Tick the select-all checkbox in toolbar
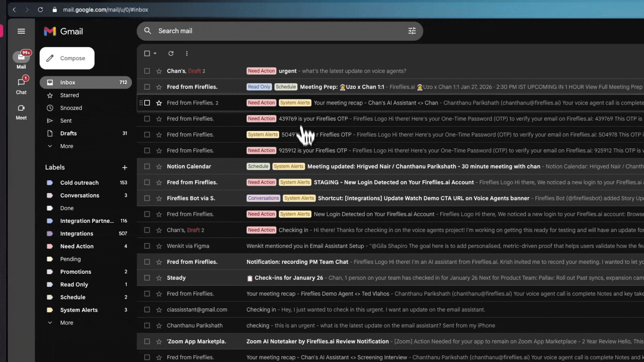The image size is (644, 362). [x=147, y=53]
